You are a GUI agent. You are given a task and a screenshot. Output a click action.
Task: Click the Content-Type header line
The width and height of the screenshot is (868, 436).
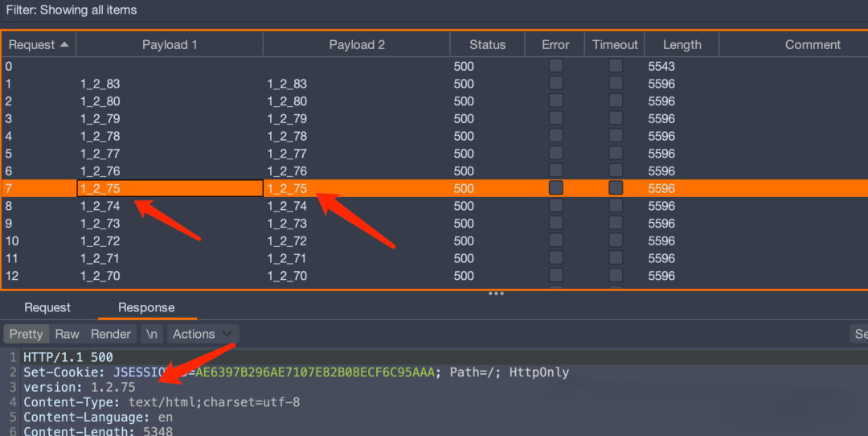point(162,402)
